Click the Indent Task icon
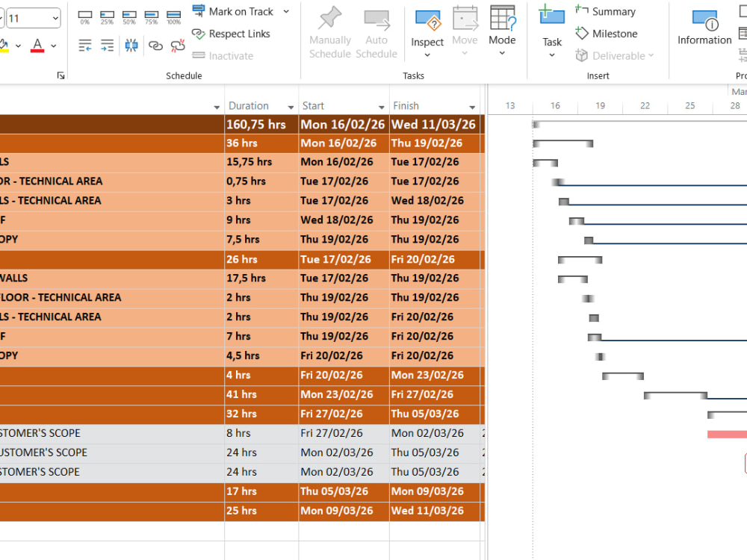Screen dimensions: 747x560 click(x=107, y=46)
